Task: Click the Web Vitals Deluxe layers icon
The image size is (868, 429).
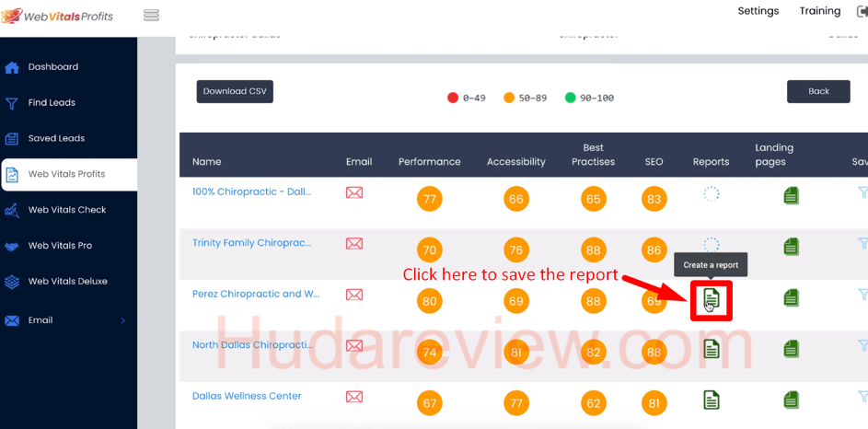Action: point(12,282)
